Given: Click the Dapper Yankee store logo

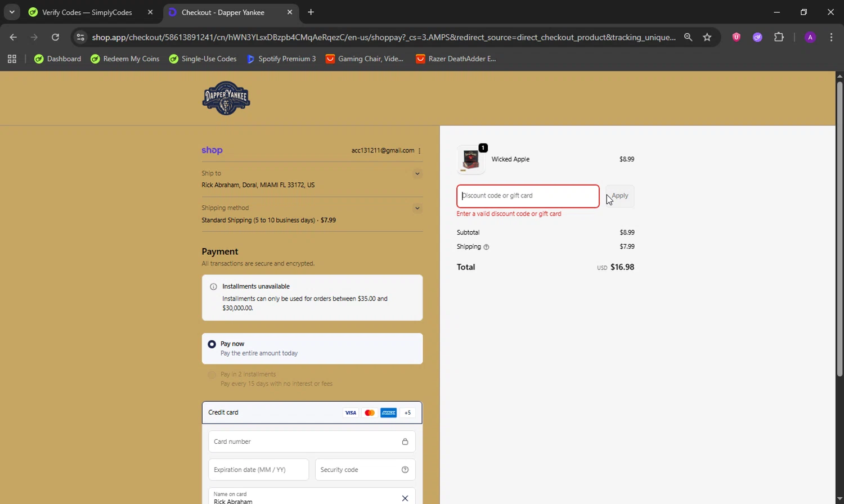Looking at the screenshot, I should pyautogui.click(x=226, y=98).
